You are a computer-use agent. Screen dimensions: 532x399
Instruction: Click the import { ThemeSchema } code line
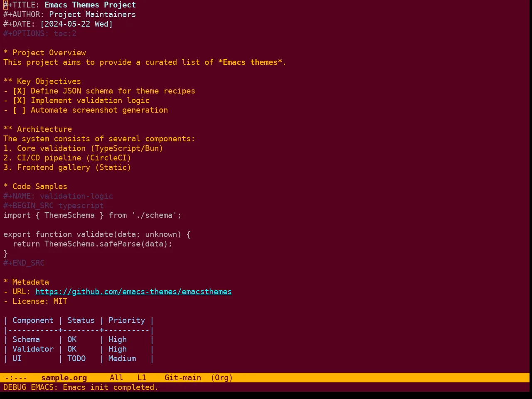[x=92, y=215]
